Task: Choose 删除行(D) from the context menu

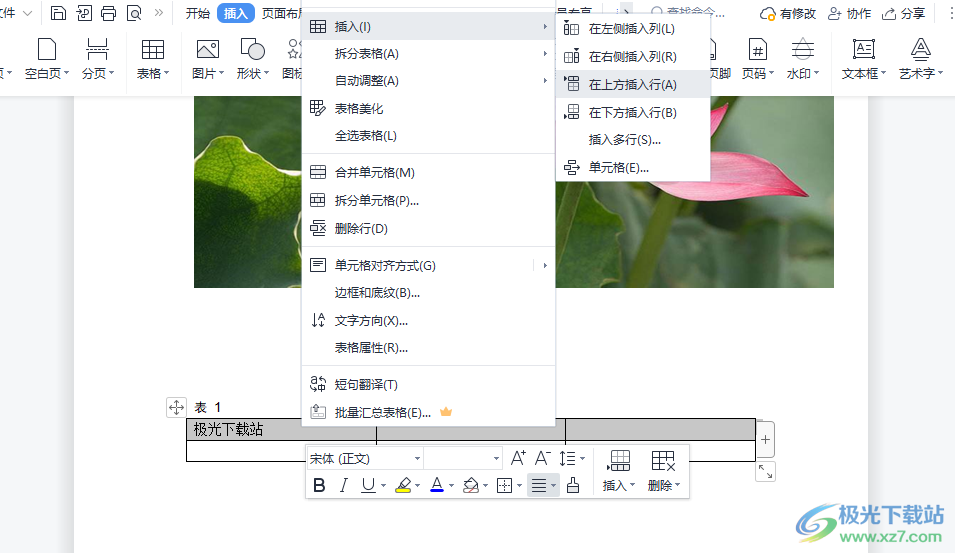Action: (428, 228)
